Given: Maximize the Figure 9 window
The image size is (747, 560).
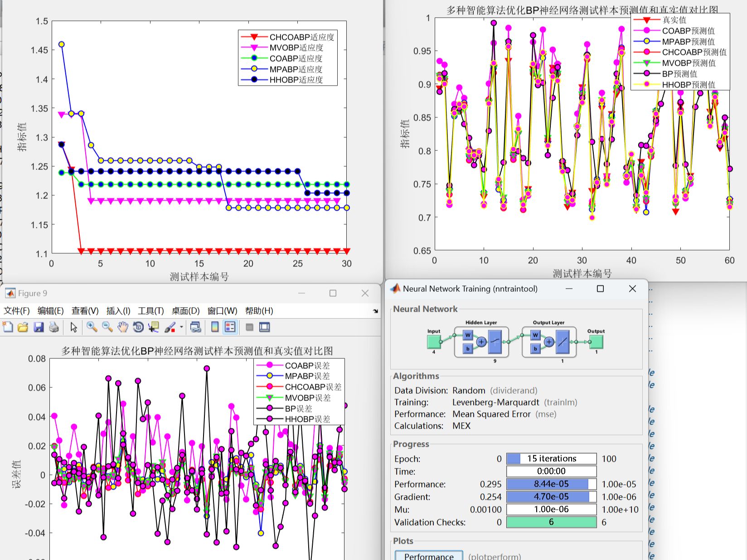Looking at the screenshot, I should pyautogui.click(x=333, y=293).
